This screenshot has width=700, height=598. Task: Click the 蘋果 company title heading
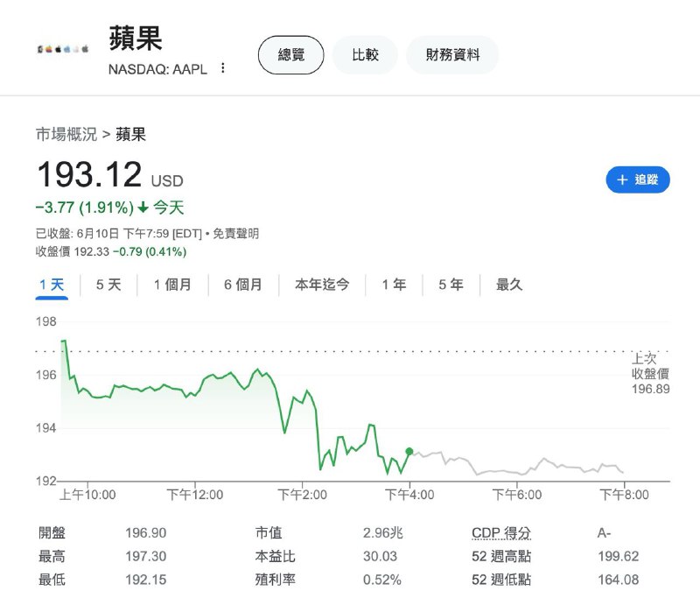point(136,38)
